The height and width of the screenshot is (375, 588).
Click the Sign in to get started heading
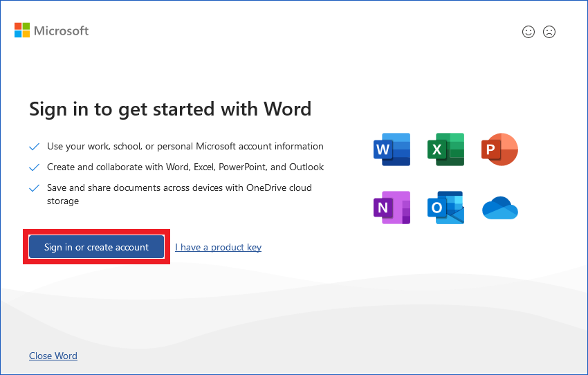click(x=170, y=109)
